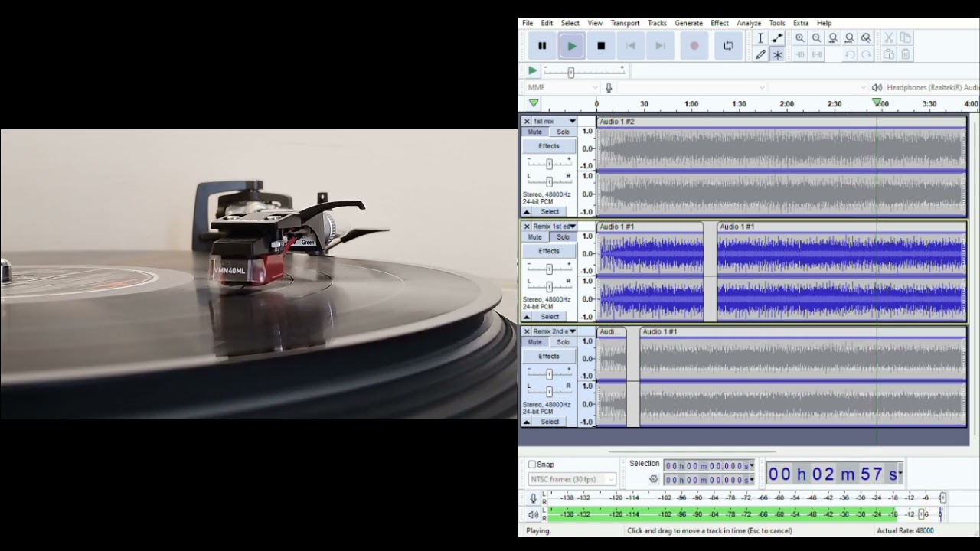Open the MME audio host dropdown

tap(562, 87)
